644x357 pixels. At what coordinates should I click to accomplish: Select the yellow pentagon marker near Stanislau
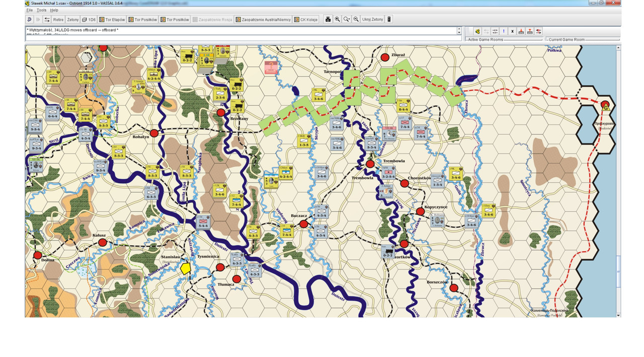[x=186, y=268]
